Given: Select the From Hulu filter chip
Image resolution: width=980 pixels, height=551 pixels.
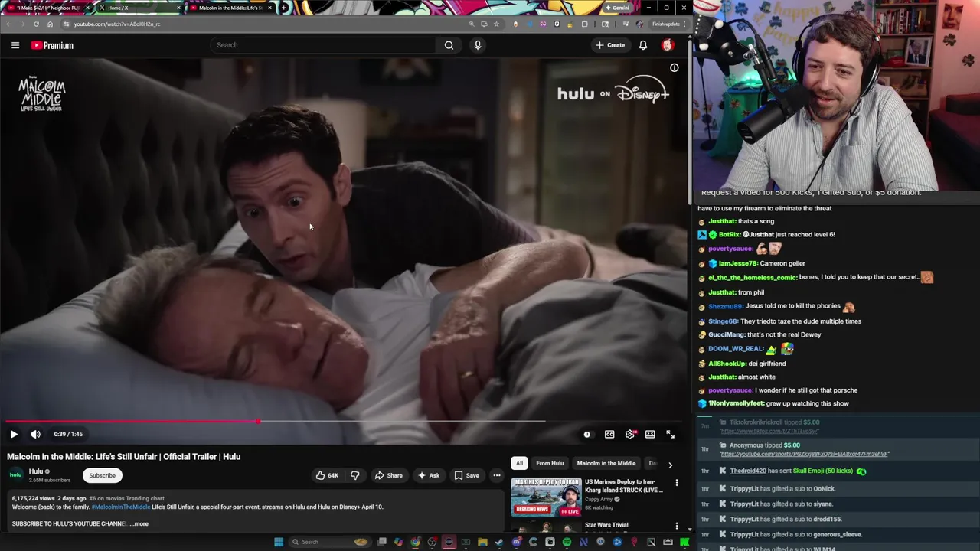Looking at the screenshot, I should click(550, 463).
